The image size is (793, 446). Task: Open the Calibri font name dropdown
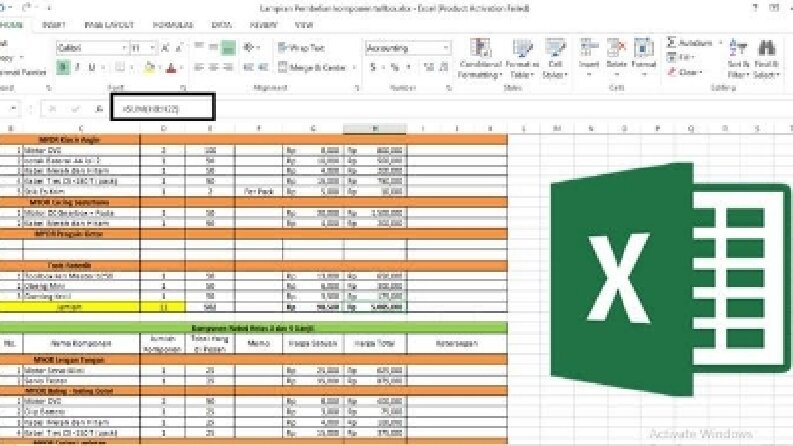pos(124,48)
